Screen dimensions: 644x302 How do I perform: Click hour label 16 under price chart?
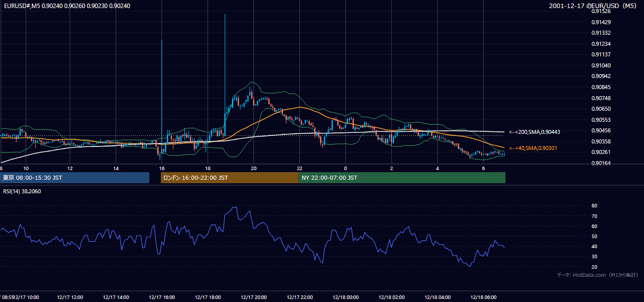tap(162, 168)
